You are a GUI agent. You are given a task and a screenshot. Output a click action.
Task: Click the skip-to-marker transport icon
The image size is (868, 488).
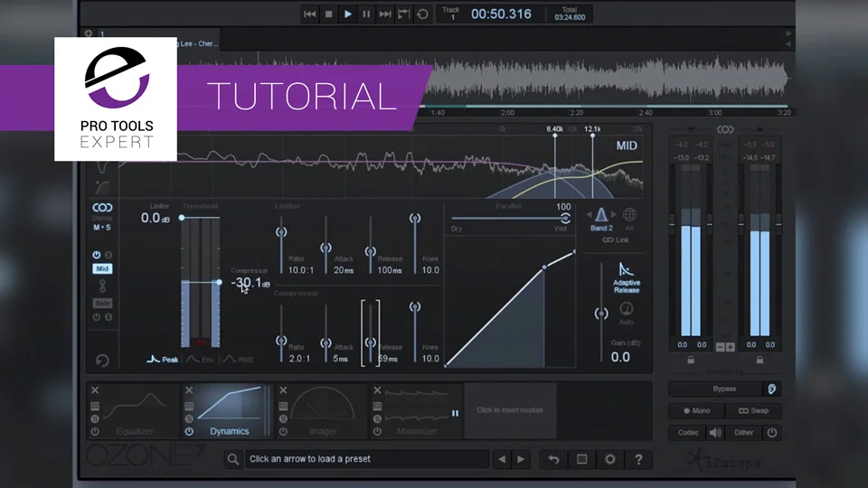[403, 14]
